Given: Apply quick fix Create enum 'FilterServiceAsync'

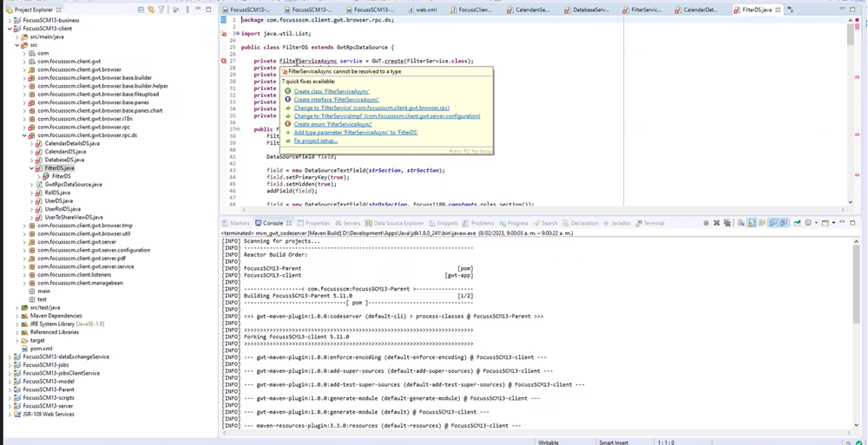Looking at the screenshot, I should tap(332, 125).
